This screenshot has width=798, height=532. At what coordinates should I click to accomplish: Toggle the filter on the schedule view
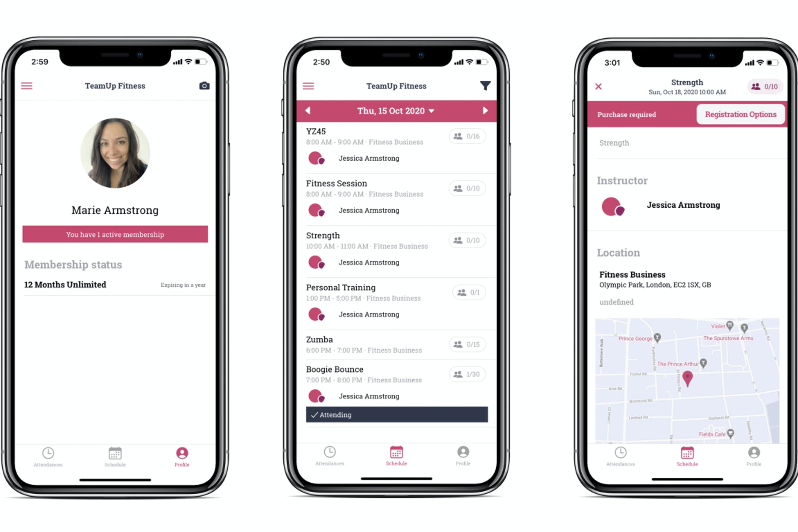pos(486,84)
